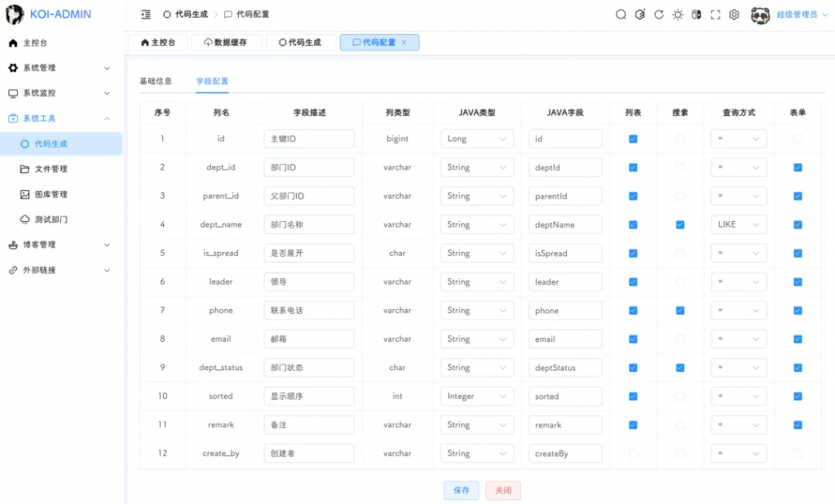Viewport: 835px width, 504px height.
Task: Click the layout icon next to sun
Action: [x=696, y=15]
